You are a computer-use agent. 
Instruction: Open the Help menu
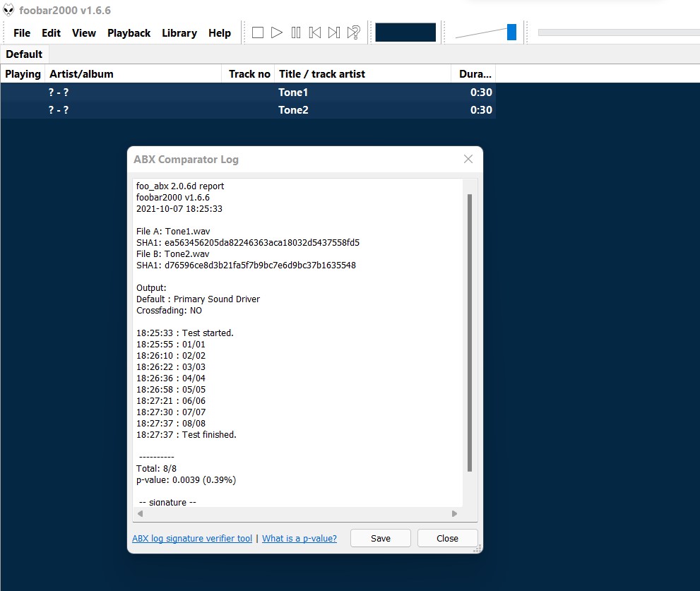[220, 33]
